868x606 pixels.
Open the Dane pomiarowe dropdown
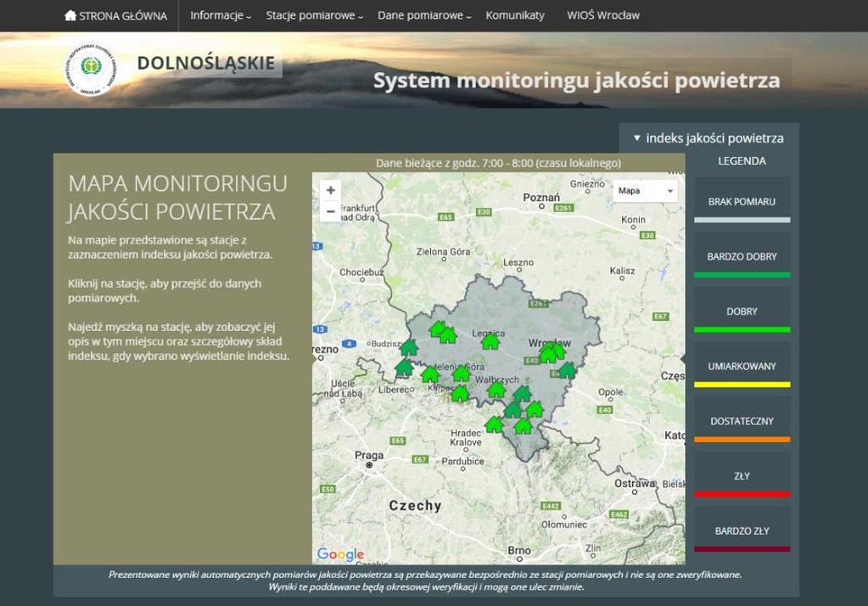(424, 15)
